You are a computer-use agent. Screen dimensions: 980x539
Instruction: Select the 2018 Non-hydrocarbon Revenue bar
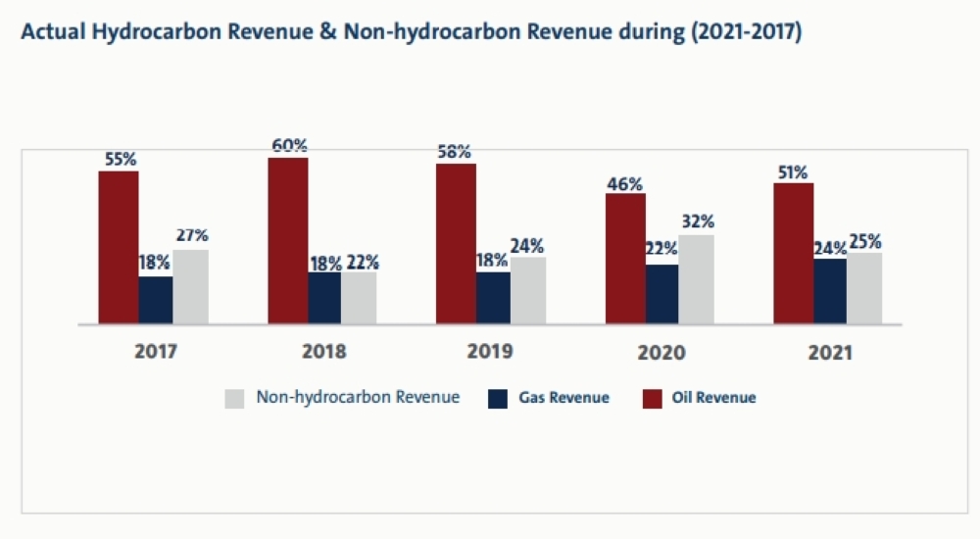tap(359, 298)
